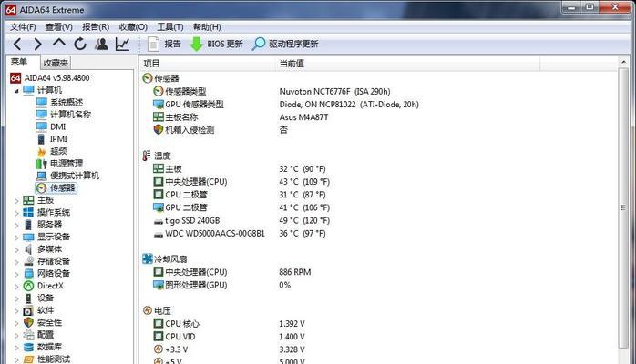Image resolution: width=636 pixels, height=364 pixels.
Task: Select the WDC WD5000AACS-00G8B1 row
Action: (380, 234)
